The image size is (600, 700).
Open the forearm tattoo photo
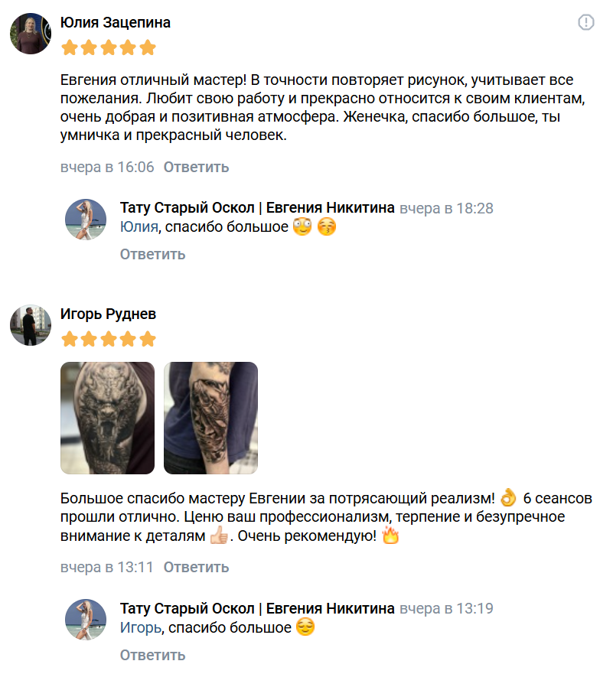click(x=210, y=418)
